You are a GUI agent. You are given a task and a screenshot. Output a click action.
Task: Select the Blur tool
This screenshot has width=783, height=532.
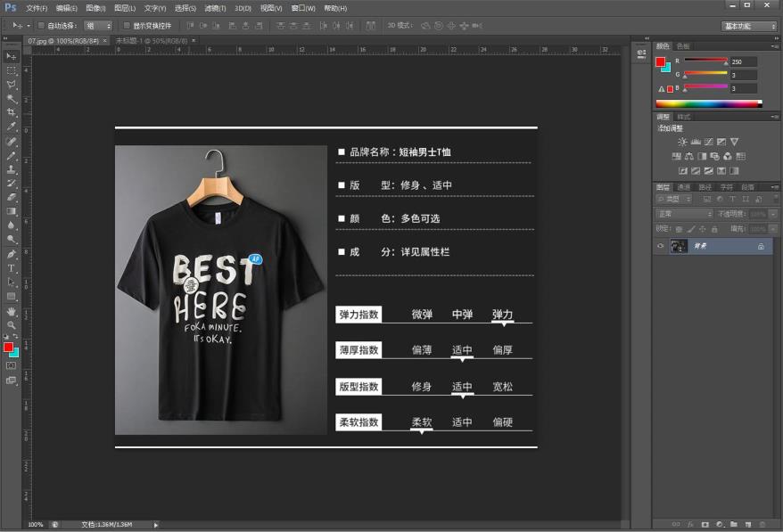pos(11,225)
